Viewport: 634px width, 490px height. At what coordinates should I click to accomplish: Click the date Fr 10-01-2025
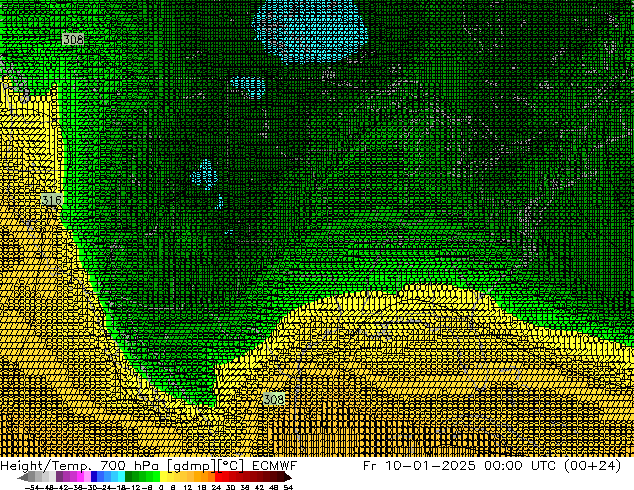pos(419,466)
